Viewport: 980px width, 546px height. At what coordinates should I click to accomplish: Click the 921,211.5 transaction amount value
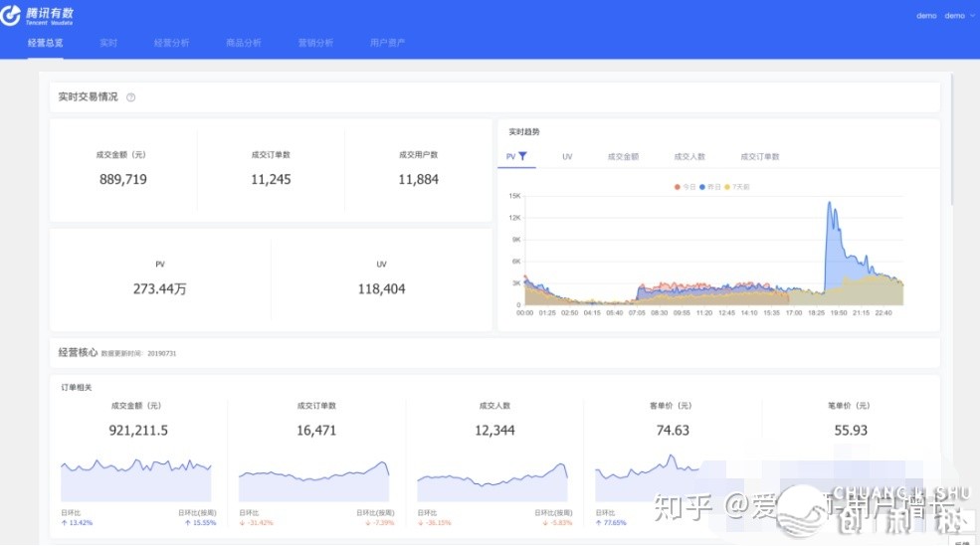138,430
